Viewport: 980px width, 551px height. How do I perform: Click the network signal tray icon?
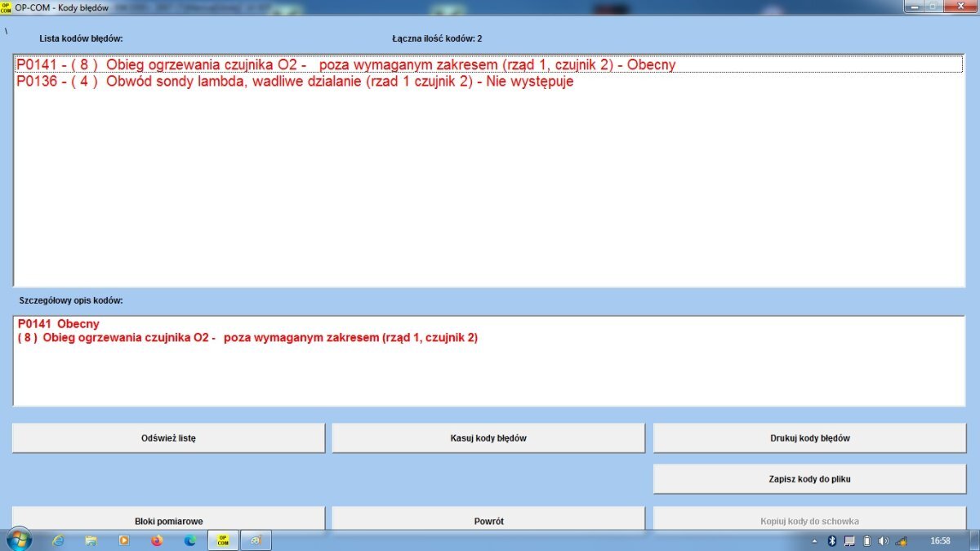click(901, 541)
